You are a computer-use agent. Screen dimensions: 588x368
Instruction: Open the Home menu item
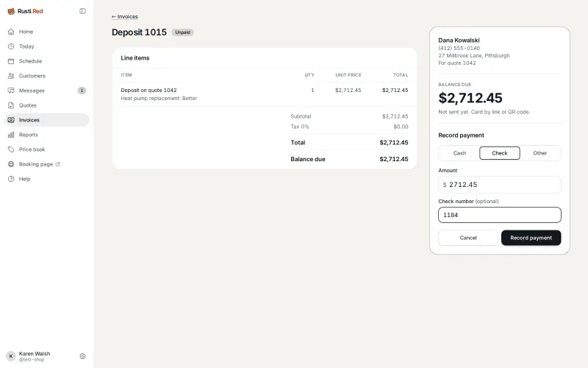tap(47, 32)
